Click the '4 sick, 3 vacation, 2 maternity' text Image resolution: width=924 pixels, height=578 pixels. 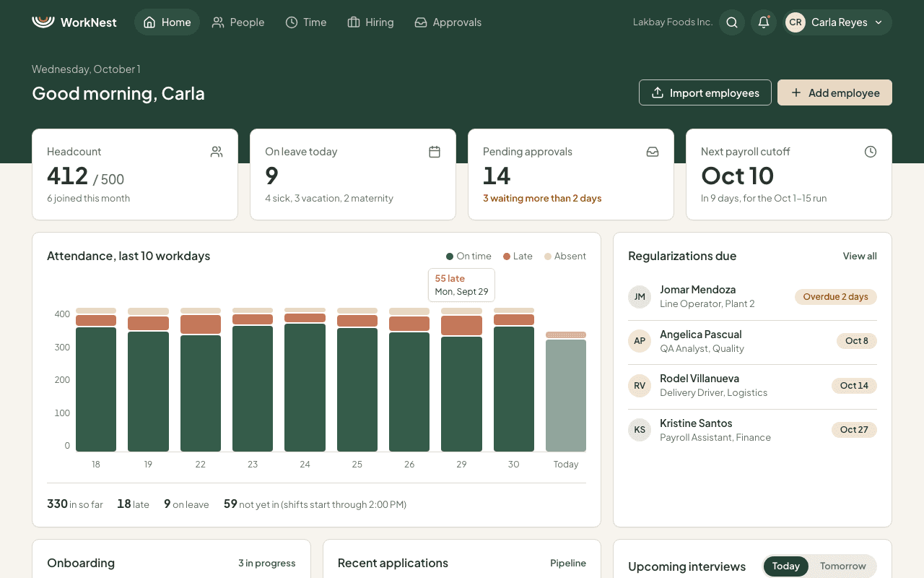[329, 199]
